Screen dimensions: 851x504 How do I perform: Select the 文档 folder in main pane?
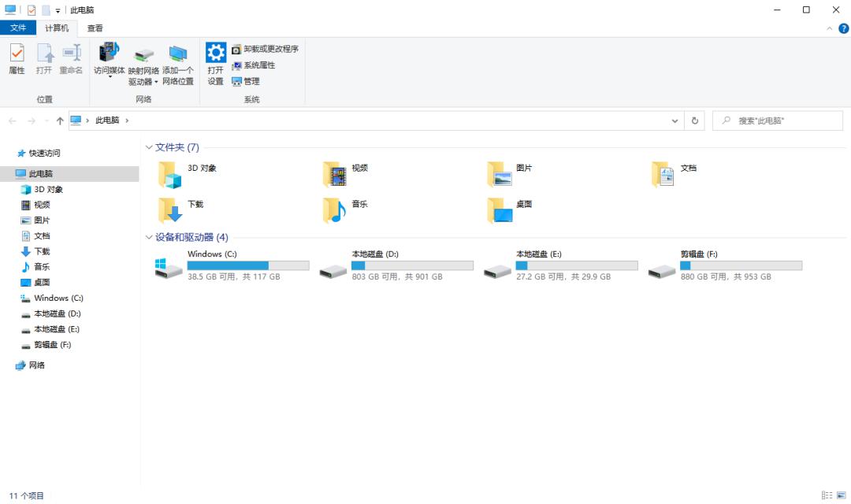point(674,175)
